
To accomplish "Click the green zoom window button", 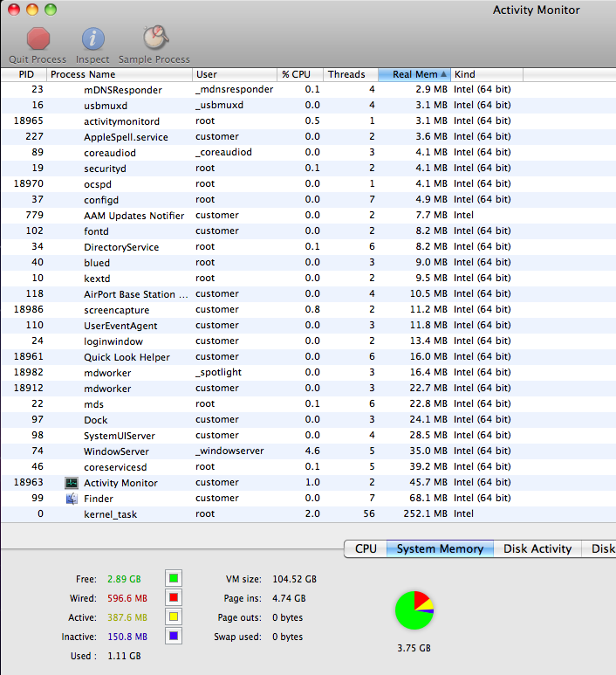I will click(51, 9).
